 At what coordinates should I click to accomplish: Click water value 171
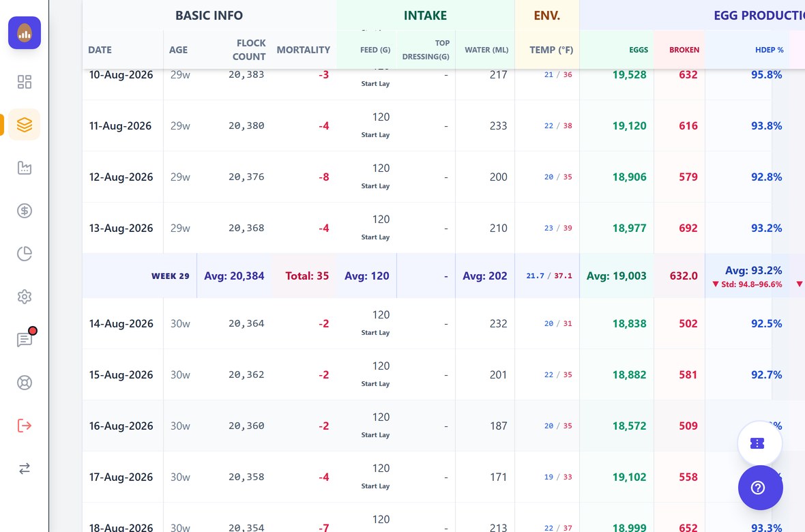click(x=499, y=477)
